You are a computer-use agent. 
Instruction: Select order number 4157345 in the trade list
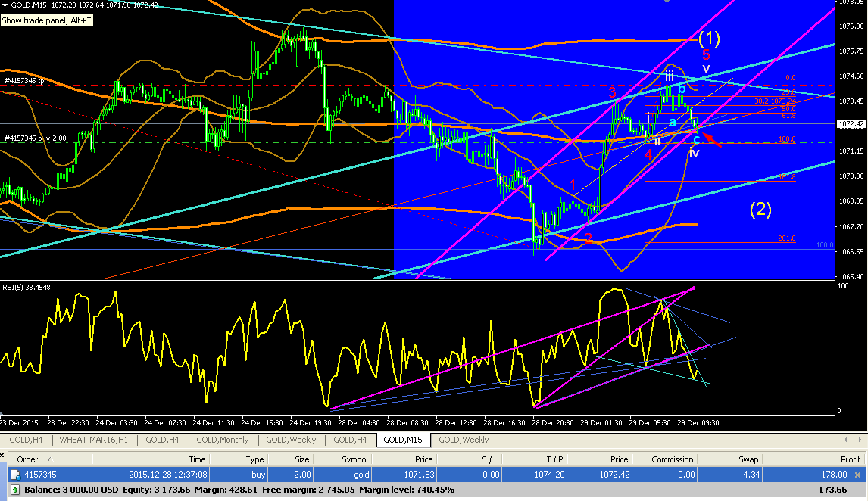coord(40,475)
